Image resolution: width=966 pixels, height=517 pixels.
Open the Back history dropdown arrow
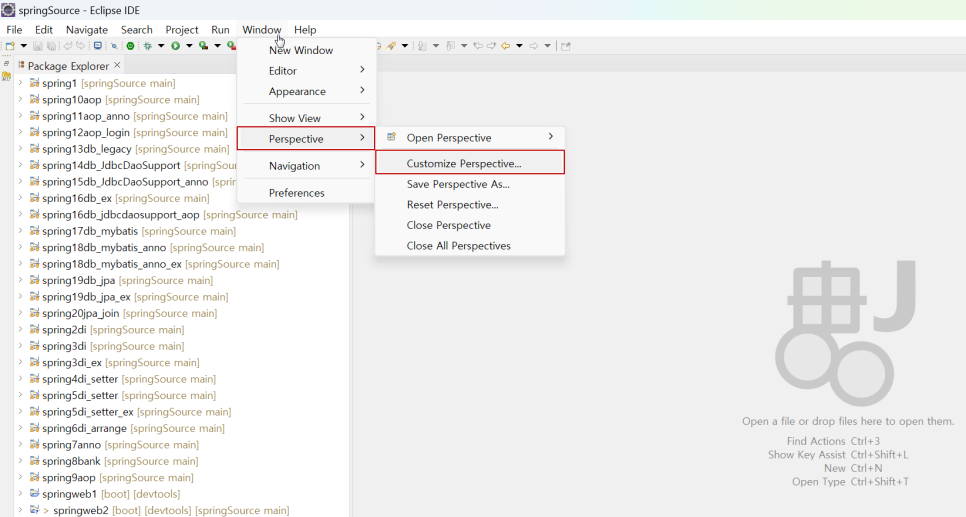519,46
